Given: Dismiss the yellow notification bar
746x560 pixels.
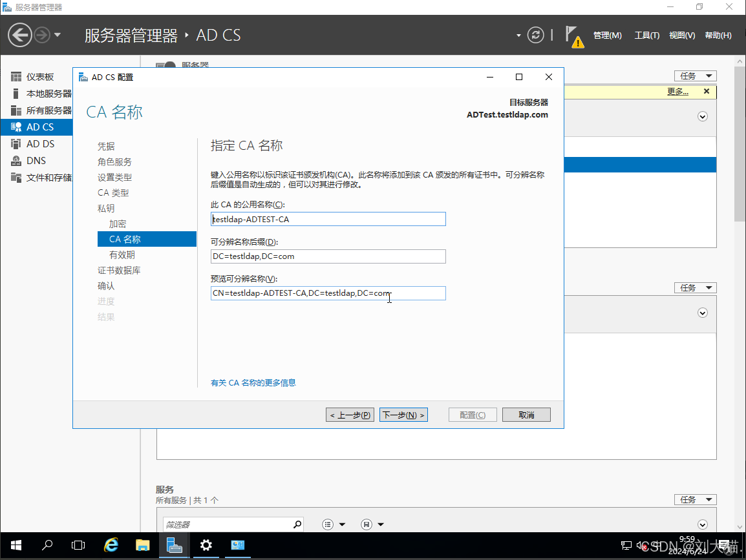Looking at the screenshot, I should [x=707, y=91].
